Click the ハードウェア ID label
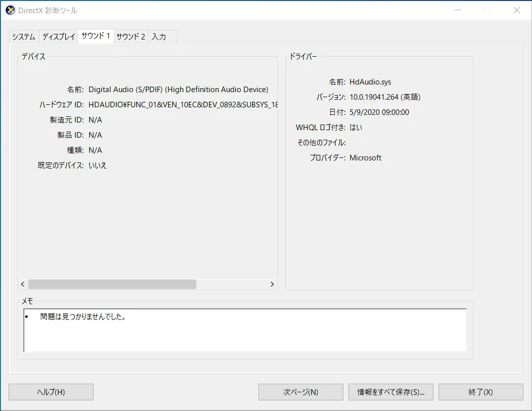This screenshot has width=532, height=411. (61, 105)
